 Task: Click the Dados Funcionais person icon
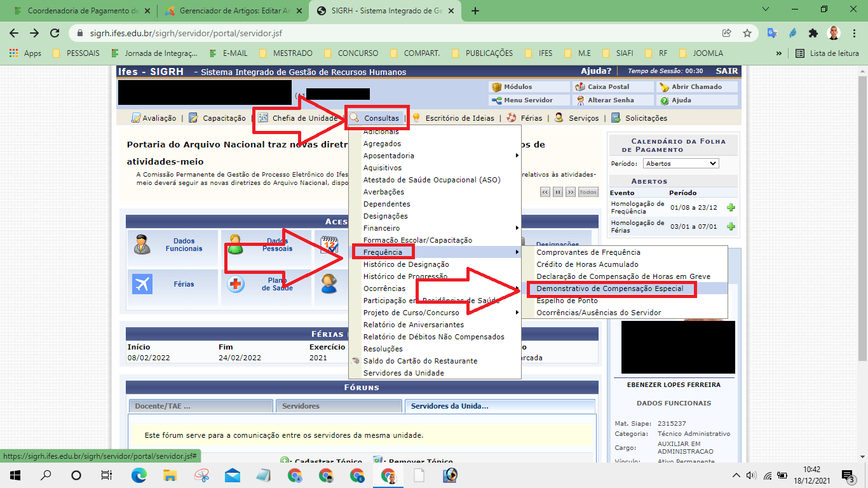pos(142,245)
